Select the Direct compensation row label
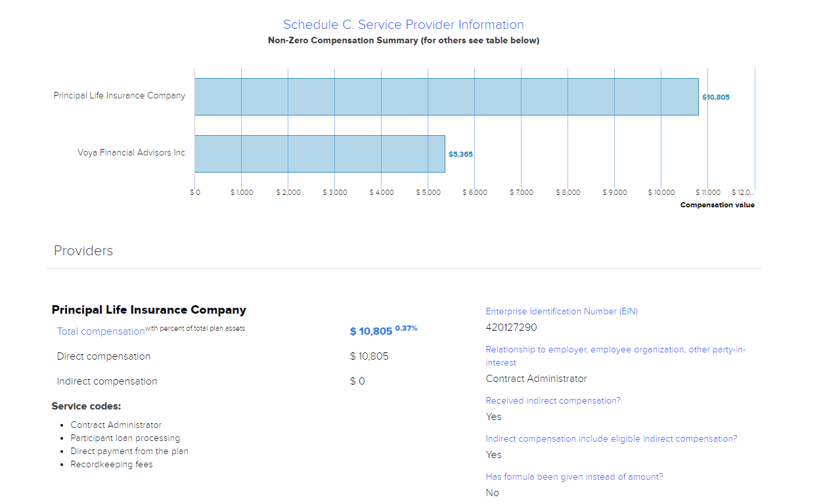The image size is (823, 504). click(x=104, y=356)
